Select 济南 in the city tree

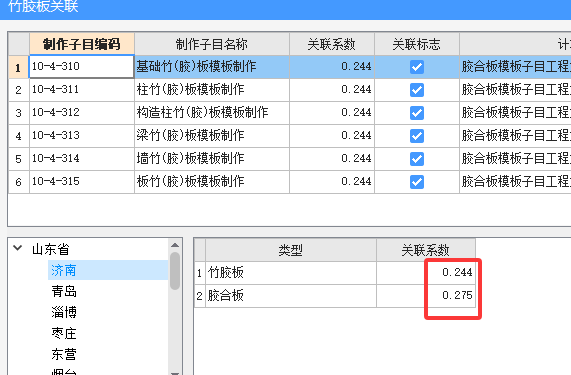(64, 270)
